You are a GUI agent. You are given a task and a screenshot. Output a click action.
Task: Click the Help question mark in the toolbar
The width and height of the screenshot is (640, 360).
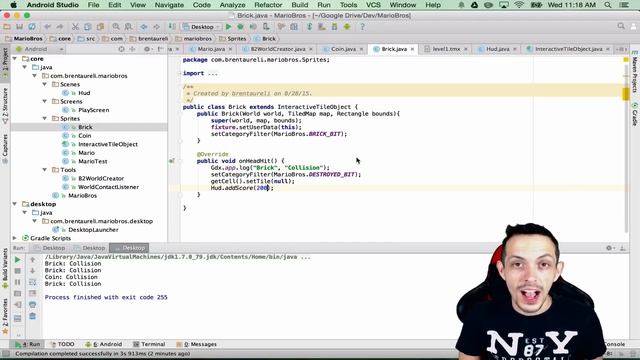pos(362,27)
